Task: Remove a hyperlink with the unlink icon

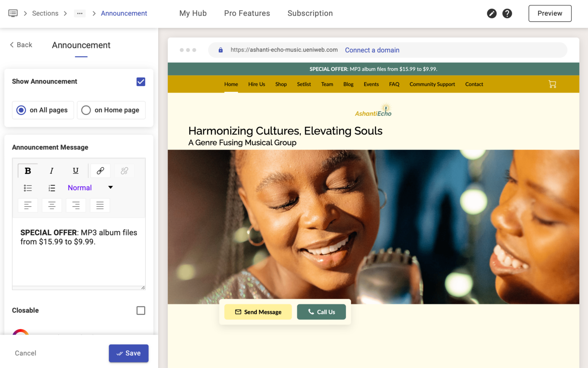Action: click(124, 170)
